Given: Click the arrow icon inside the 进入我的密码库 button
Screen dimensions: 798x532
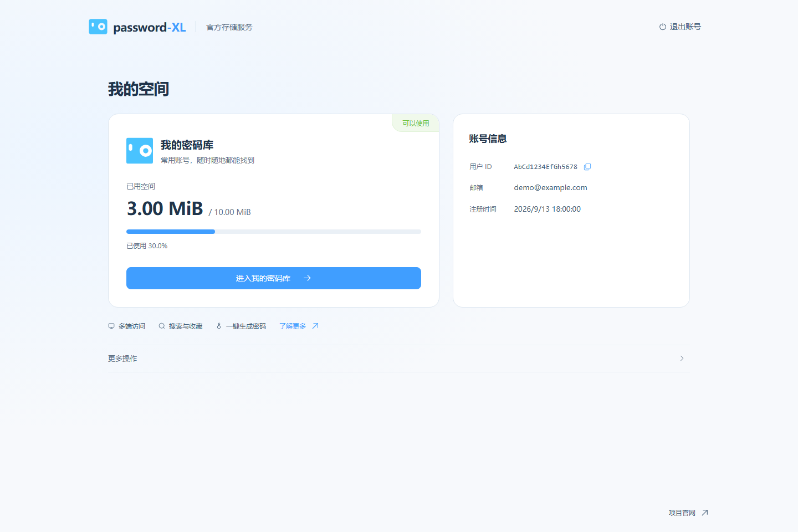Looking at the screenshot, I should point(307,278).
